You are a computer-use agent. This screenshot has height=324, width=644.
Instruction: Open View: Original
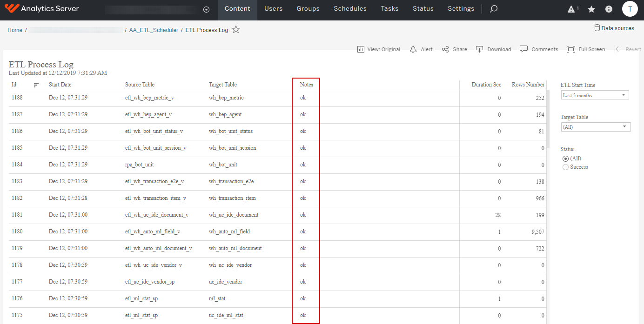point(379,49)
